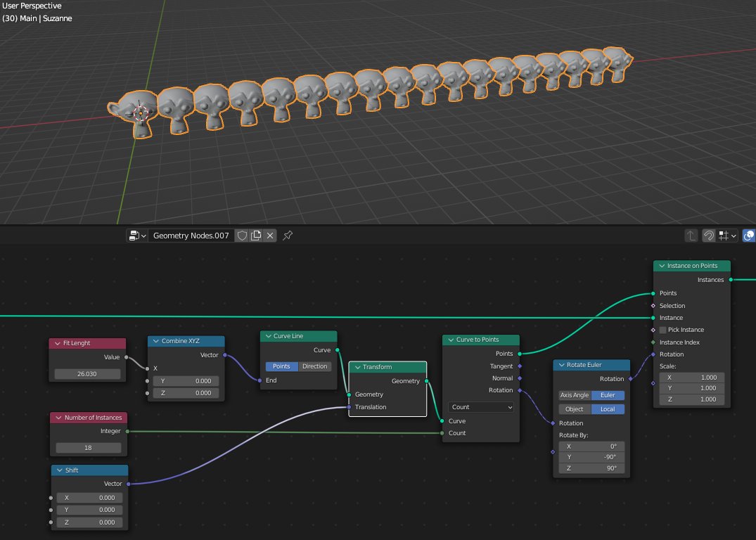Click the Shift node Y value field

[x=89, y=510]
